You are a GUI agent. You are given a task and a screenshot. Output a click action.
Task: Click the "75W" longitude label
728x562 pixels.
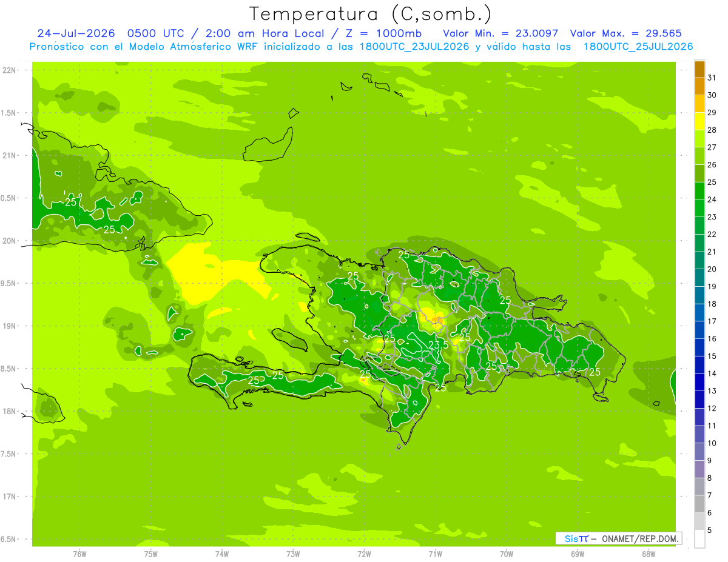(x=151, y=554)
